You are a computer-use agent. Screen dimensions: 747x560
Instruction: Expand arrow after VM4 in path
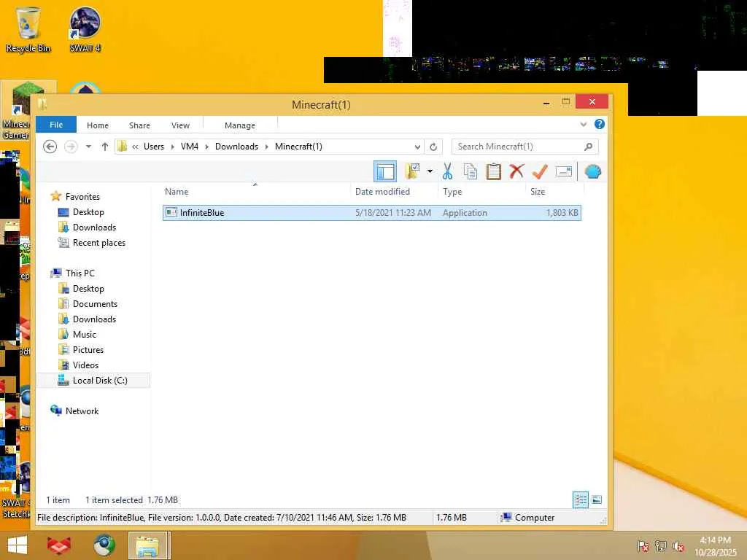[206, 147]
